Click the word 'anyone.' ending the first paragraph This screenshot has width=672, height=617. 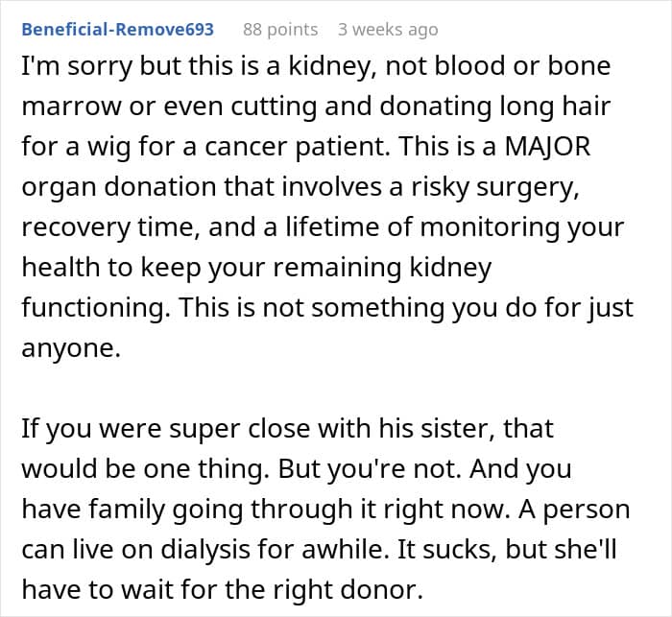[x=71, y=348]
